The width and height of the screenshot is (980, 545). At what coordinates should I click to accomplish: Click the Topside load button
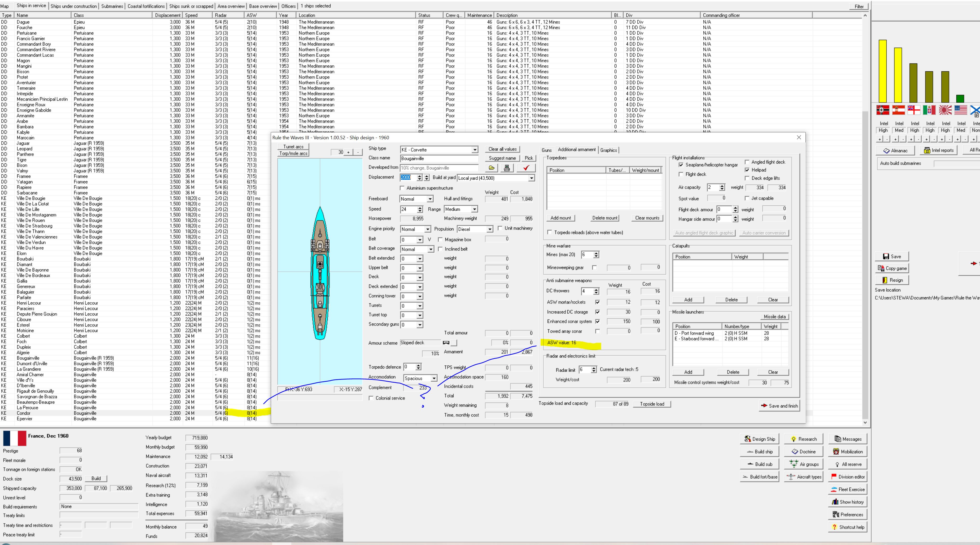point(652,404)
